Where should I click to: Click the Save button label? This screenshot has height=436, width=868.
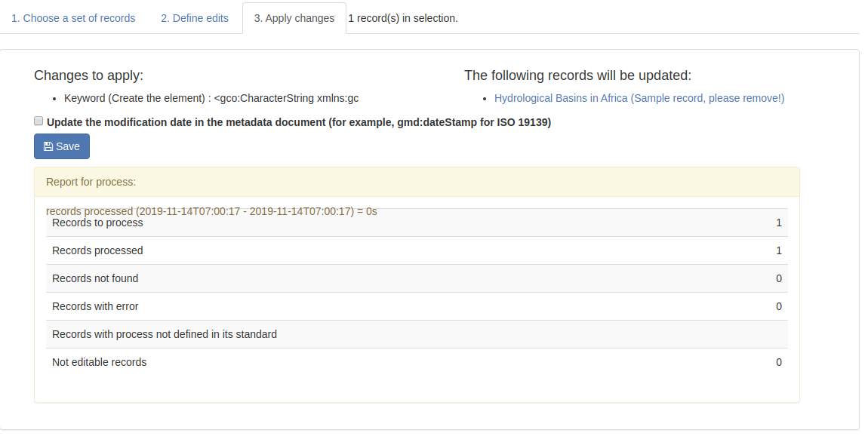click(x=68, y=146)
